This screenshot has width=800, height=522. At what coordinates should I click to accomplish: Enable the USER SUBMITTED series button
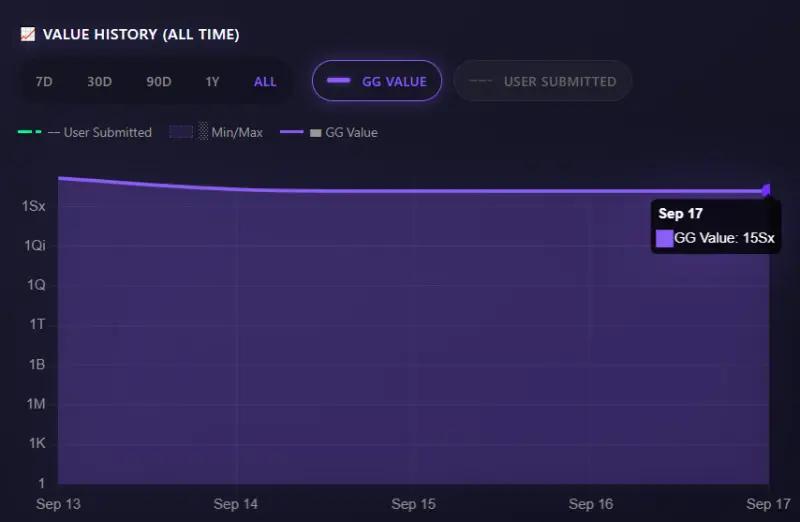542,81
